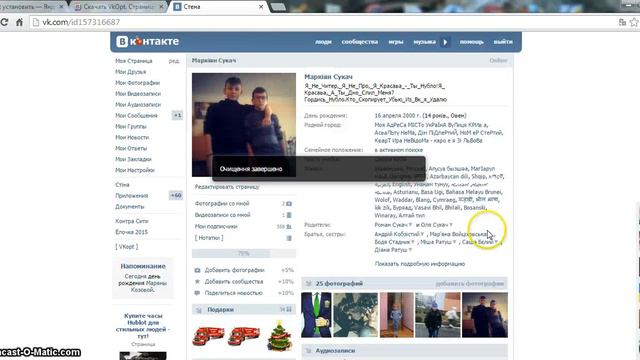Open Мои Видеозаписи in sidebar
The image size is (640, 360).
(138, 94)
